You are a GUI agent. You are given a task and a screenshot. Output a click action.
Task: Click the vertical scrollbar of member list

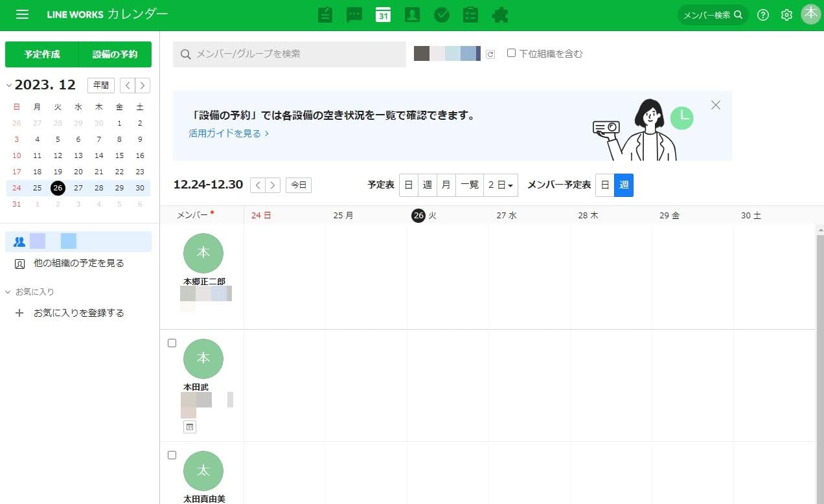point(819,369)
